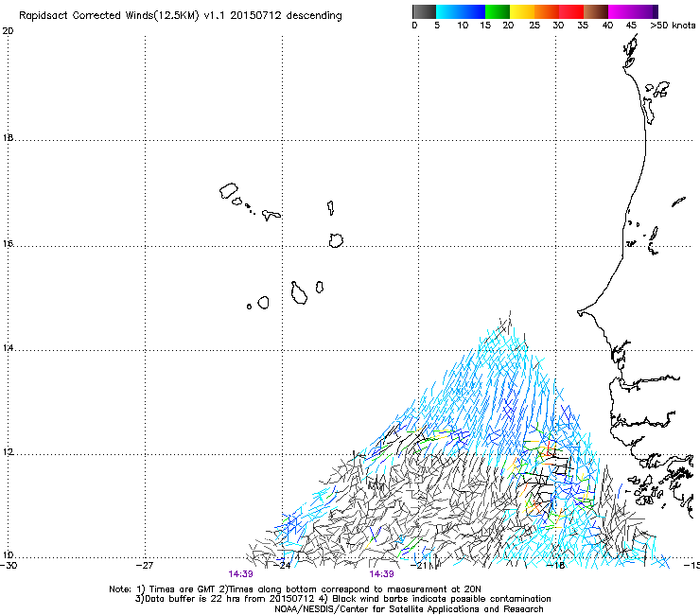Click the gray 0–5 knots legend swatch
700x615 pixels.
click(x=424, y=11)
